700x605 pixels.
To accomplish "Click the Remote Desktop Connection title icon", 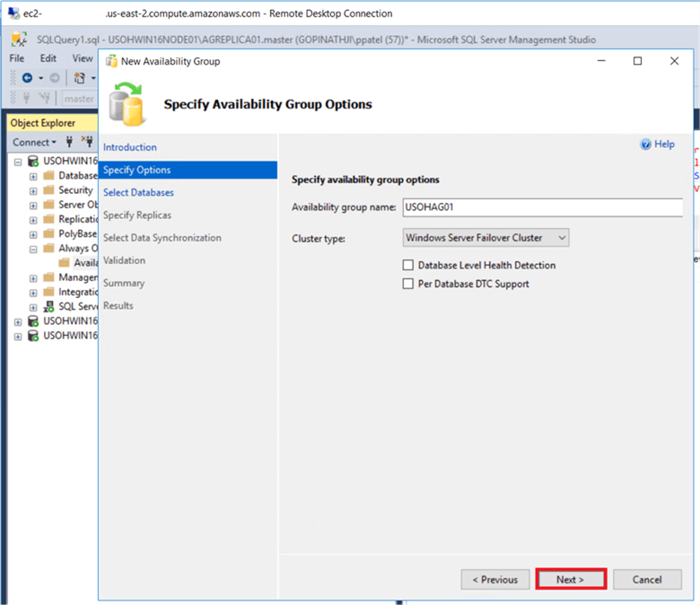I will click(x=13, y=13).
